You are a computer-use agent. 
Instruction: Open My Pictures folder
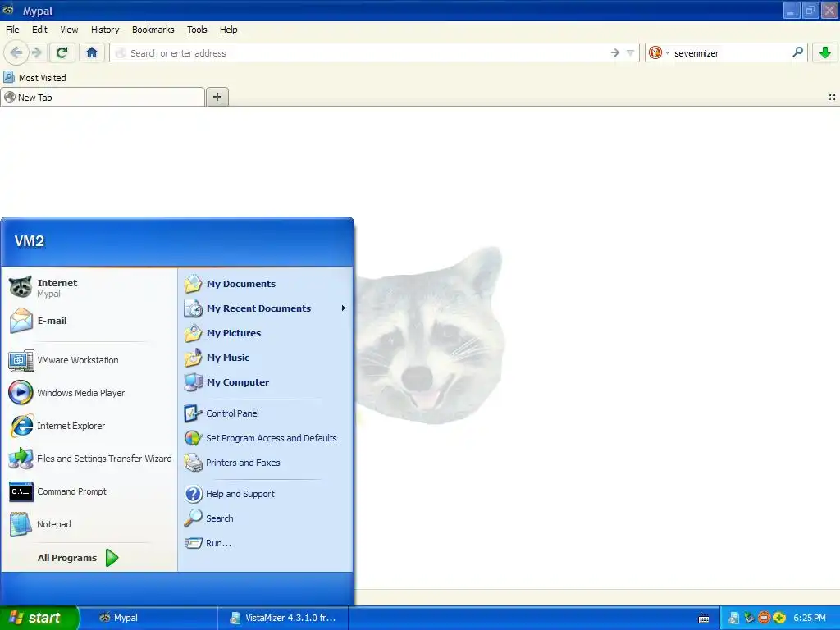(x=266, y=333)
